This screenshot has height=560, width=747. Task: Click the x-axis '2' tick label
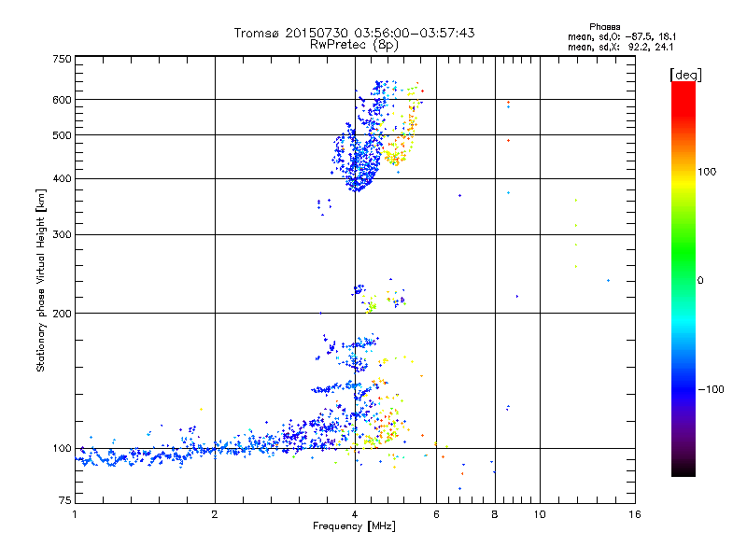pos(215,514)
